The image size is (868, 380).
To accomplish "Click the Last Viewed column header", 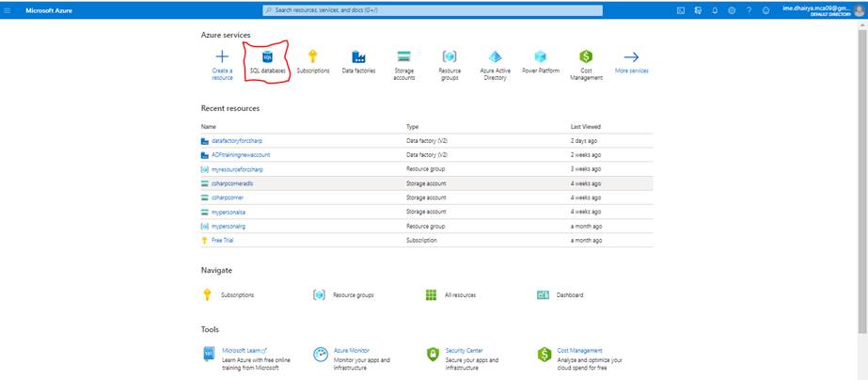I will point(586,127).
